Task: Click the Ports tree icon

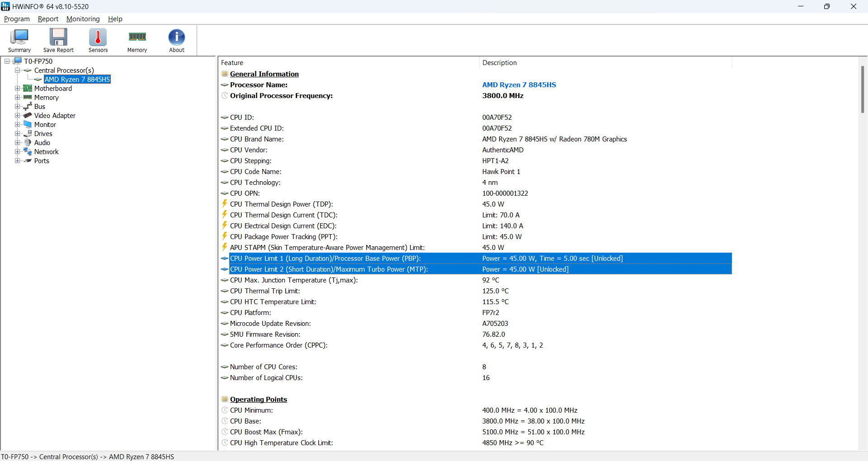Action: (x=28, y=160)
